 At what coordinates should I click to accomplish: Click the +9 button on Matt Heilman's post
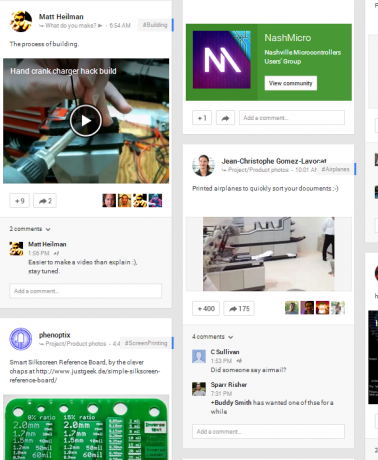(19, 201)
